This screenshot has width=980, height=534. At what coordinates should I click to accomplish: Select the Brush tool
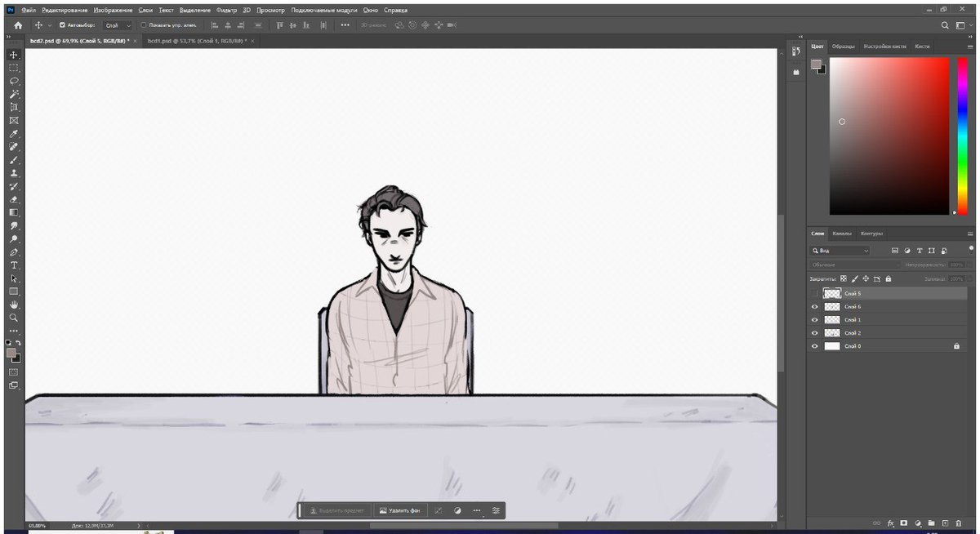14,160
